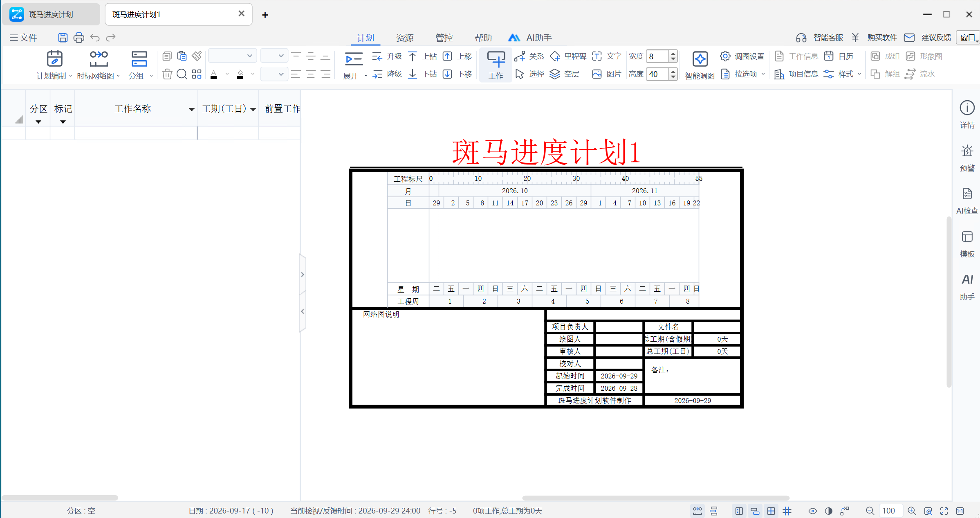Zoom out with the minus magnifier

click(870, 511)
